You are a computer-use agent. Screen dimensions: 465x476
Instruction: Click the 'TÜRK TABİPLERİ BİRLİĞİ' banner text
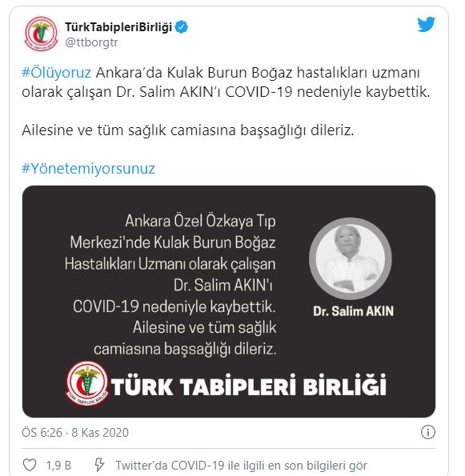click(248, 386)
